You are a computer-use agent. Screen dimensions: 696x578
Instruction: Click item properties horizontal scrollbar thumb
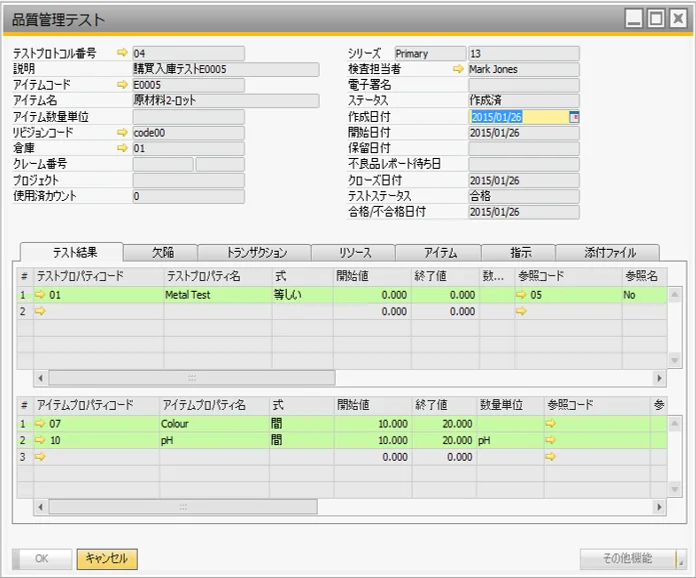pyautogui.click(x=183, y=507)
